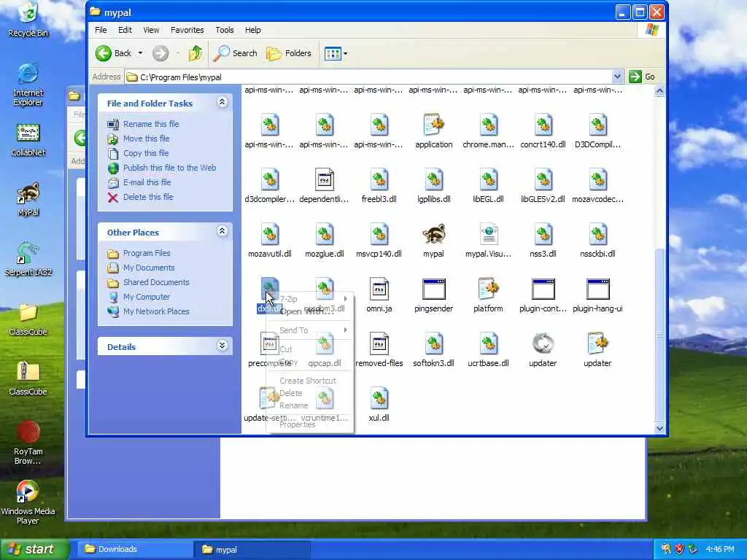Viewport: 747px width, 560px height.
Task: Select the chrome.manifest file
Action: [488, 131]
